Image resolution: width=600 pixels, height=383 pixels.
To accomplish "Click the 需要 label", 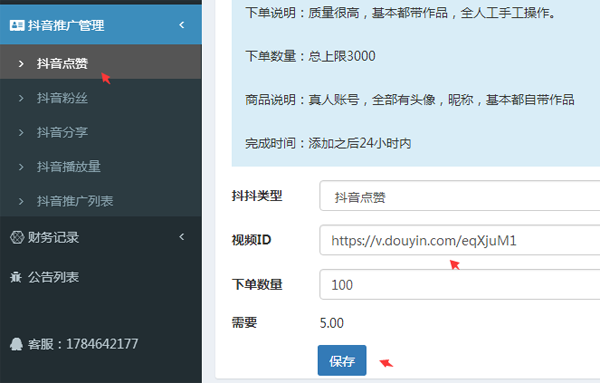I will [244, 323].
